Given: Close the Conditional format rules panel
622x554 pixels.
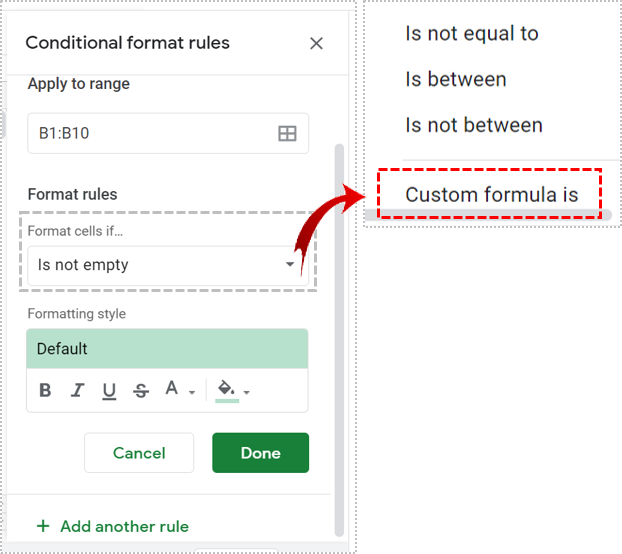Looking at the screenshot, I should pyautogui.click(x=316, y=43).
